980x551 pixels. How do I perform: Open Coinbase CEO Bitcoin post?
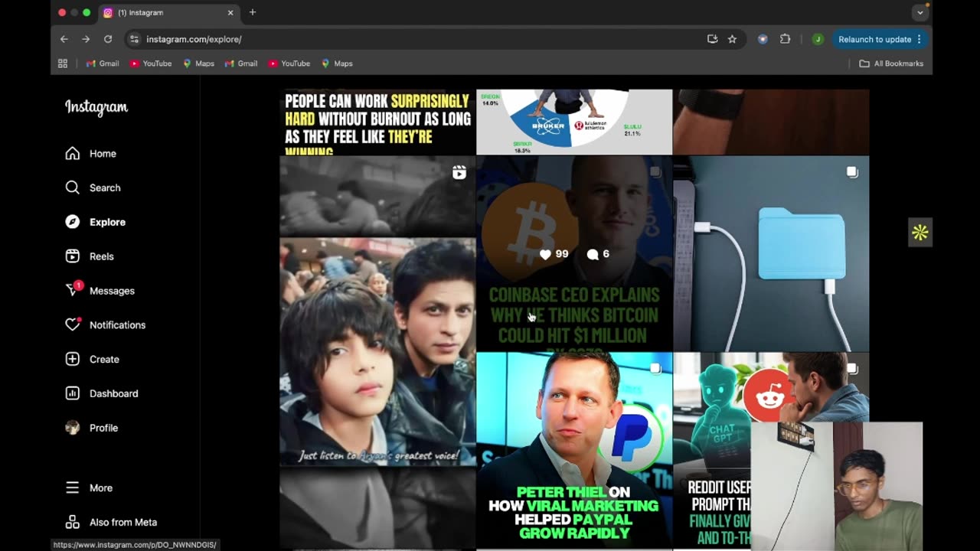574,253
